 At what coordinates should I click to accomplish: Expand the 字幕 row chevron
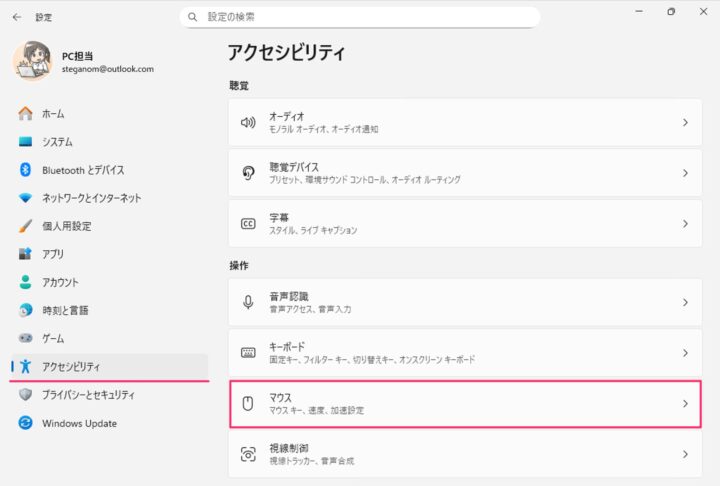tap(685, 224)
